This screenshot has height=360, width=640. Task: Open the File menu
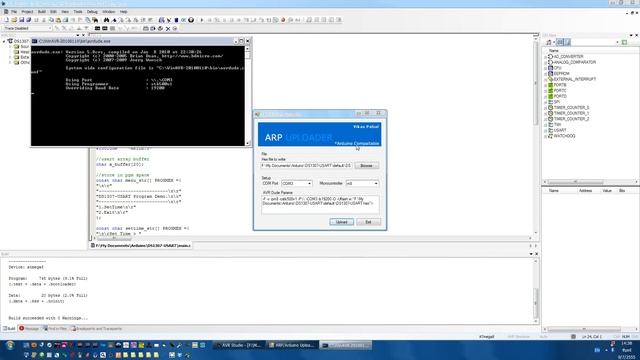(14, 12)
